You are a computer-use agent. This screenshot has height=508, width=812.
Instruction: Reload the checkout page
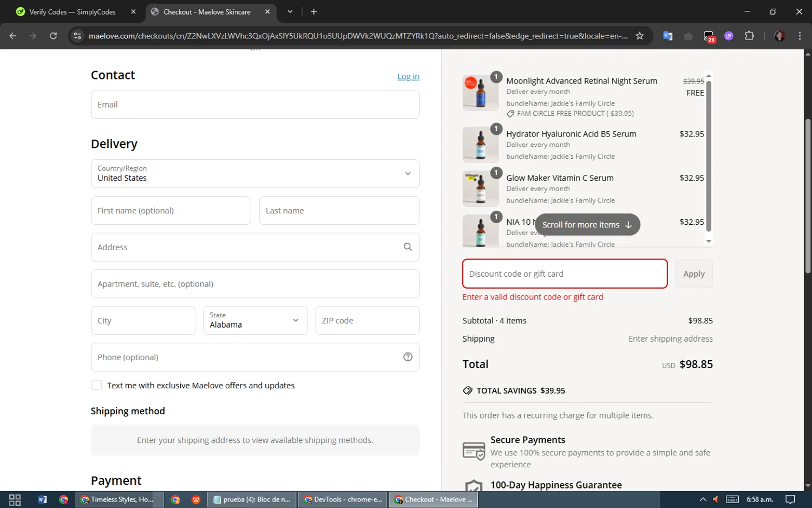pos(53,36)
